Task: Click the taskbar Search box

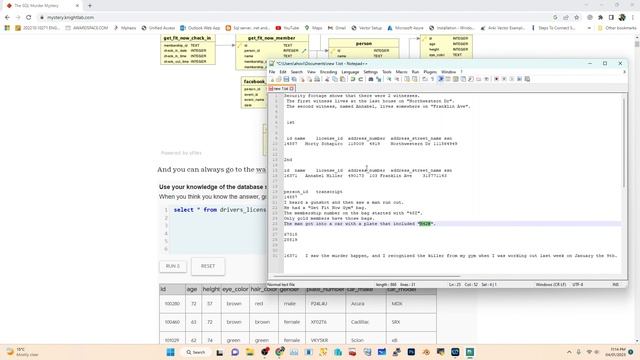Action: click(196, 352)
